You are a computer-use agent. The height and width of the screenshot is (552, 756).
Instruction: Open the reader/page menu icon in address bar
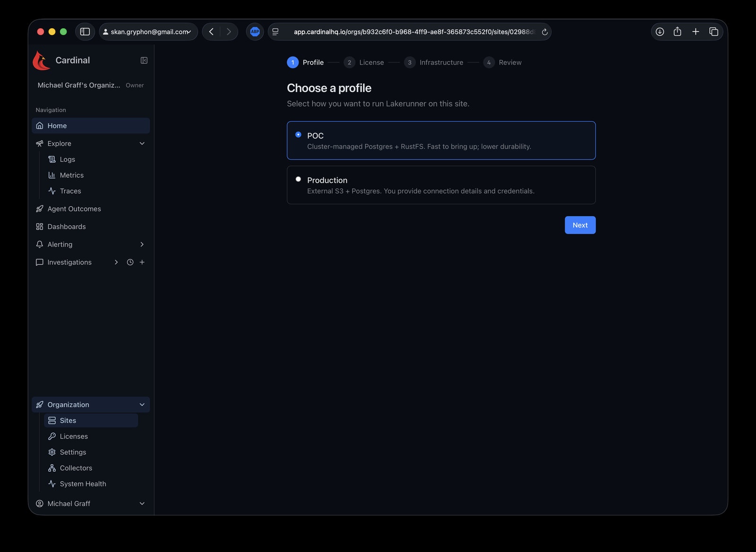(275, 32)
